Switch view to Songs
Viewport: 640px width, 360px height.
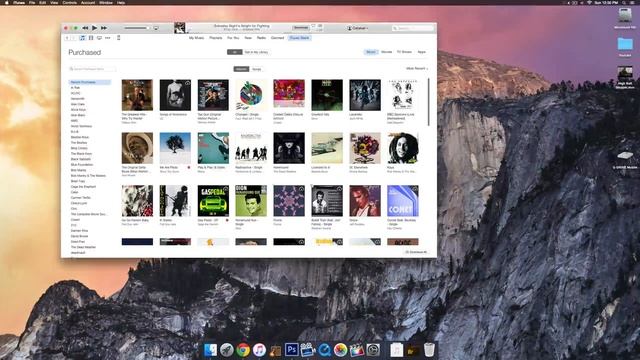(256, 69)
